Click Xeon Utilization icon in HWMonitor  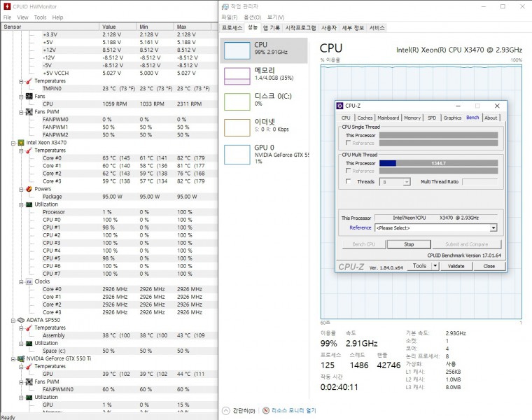coord(29,204)
